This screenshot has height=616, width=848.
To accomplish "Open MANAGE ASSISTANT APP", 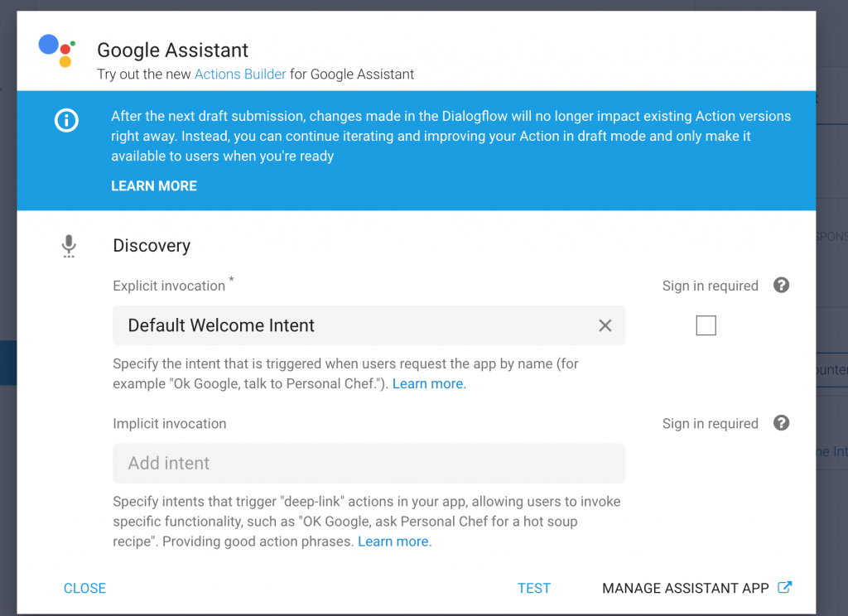I will (x=686, y=589).
